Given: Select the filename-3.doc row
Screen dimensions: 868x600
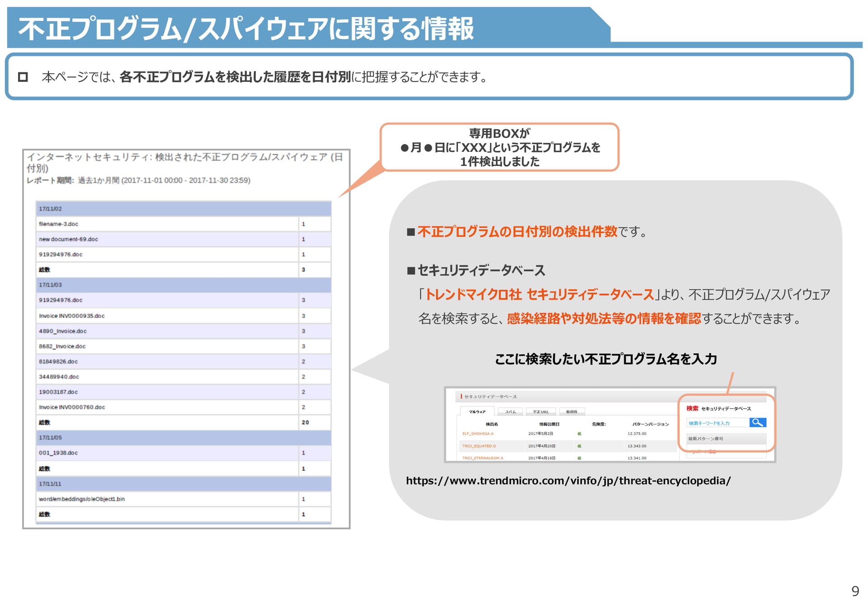Looking at the screenshot, I should [184, 224].
